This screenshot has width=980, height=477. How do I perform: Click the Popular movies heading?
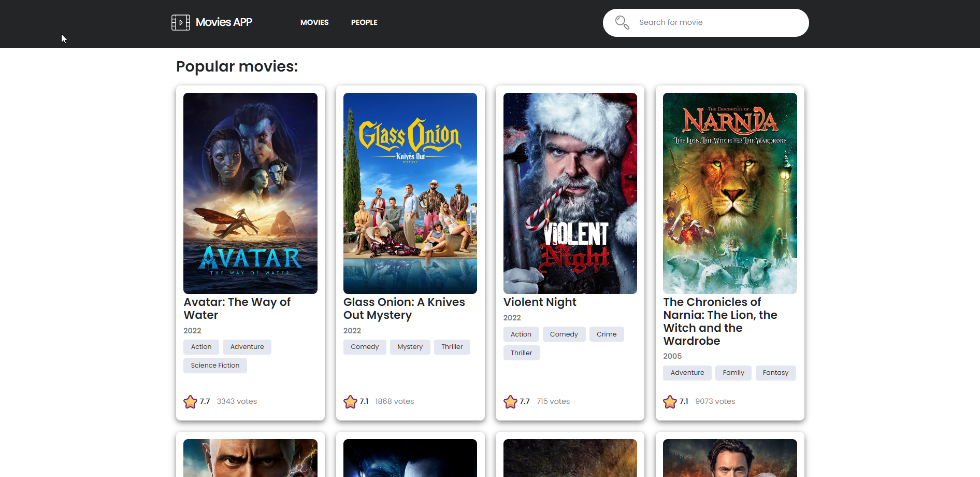pyautogui.click(x=237, y=66)
